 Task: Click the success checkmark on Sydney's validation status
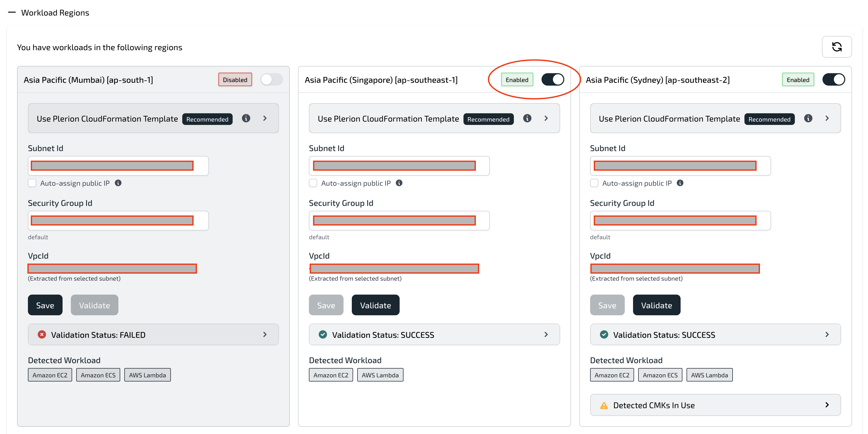(604, 334)
